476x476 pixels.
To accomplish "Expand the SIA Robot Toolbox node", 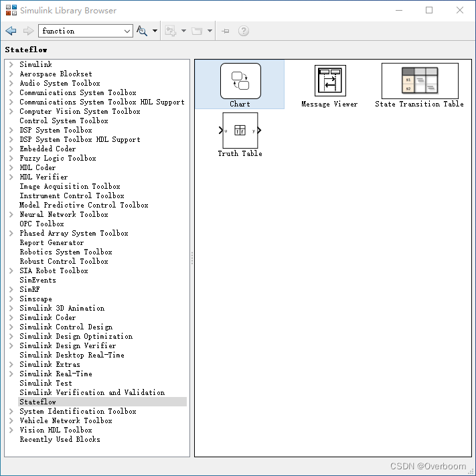I will pos(11,270).
